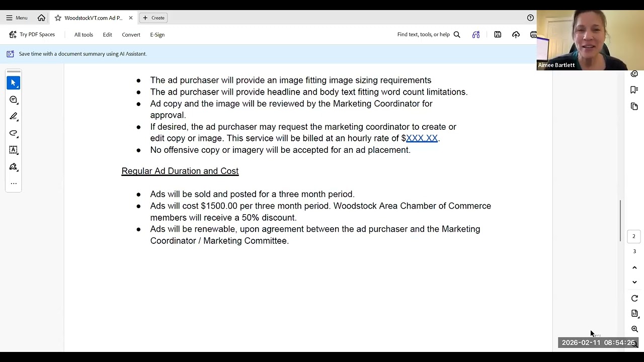Click the text "Ads will cost $1500.00"
This screenshot has width=644, height=362.
(x=194, y=206)
